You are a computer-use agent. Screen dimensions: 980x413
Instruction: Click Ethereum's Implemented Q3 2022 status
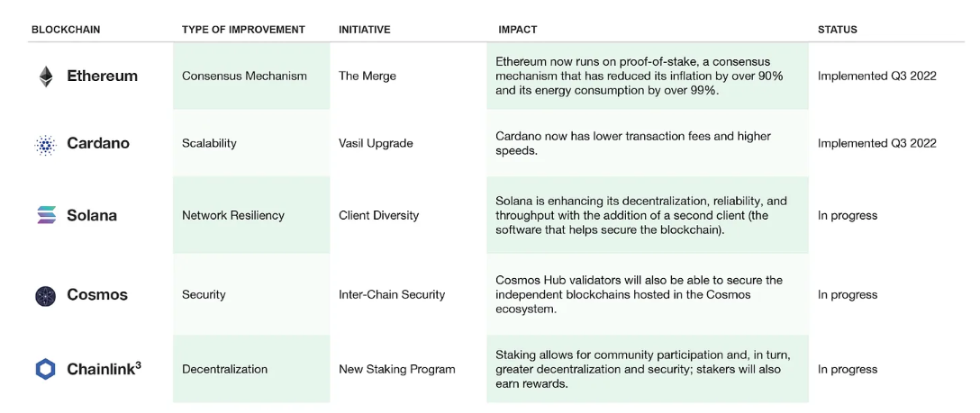tap(877, 76)
